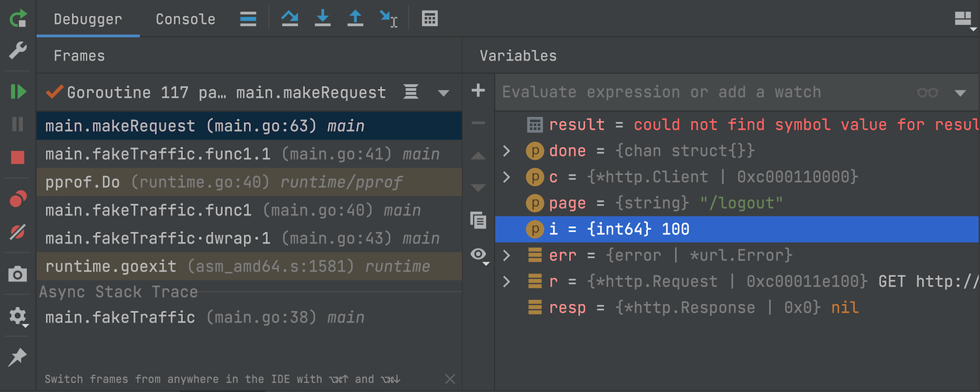Click the minus Remove Watch button

pyautogui.click(x=478, y=123)
